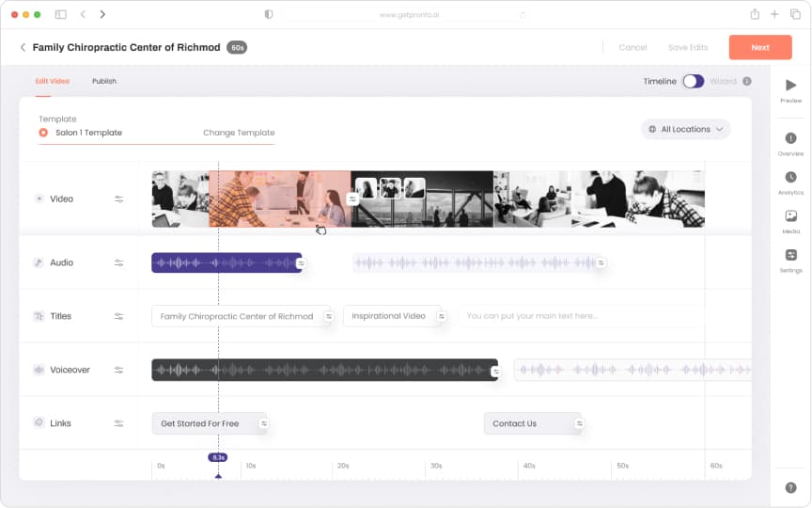
Task: Click browser forward navigation arrow
Action: (102, 14)
